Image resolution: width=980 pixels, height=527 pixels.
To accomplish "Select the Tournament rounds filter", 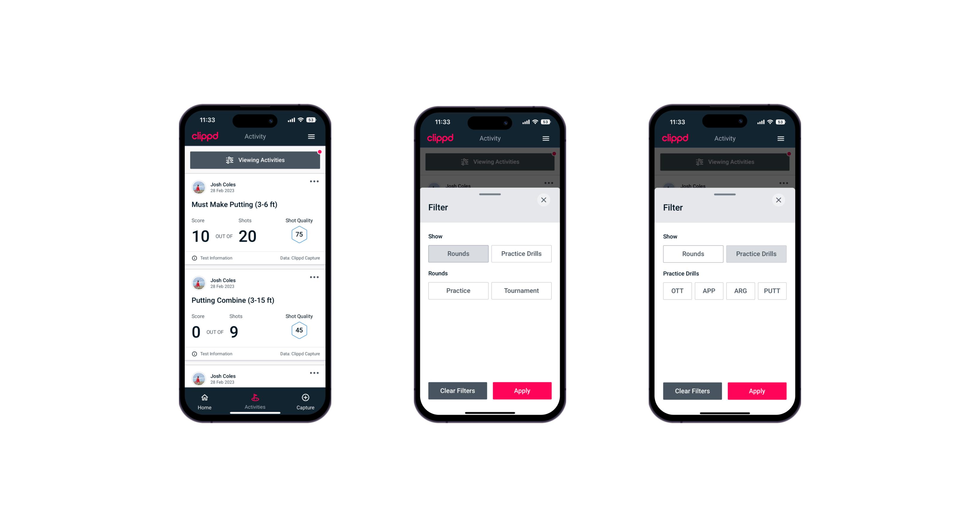I will 521,291.
